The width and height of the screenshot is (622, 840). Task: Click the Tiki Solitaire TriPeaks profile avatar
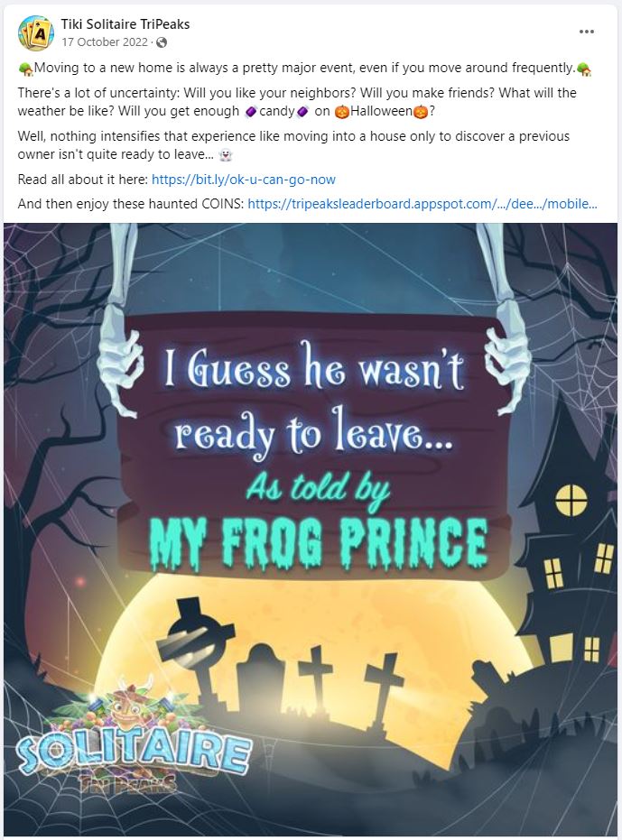[35, 32]
